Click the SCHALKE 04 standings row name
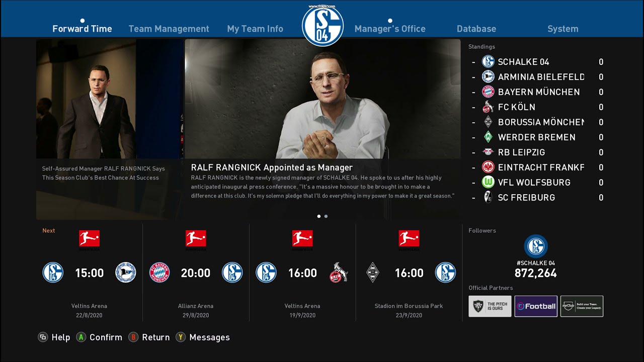 click(x=523, y=62)
